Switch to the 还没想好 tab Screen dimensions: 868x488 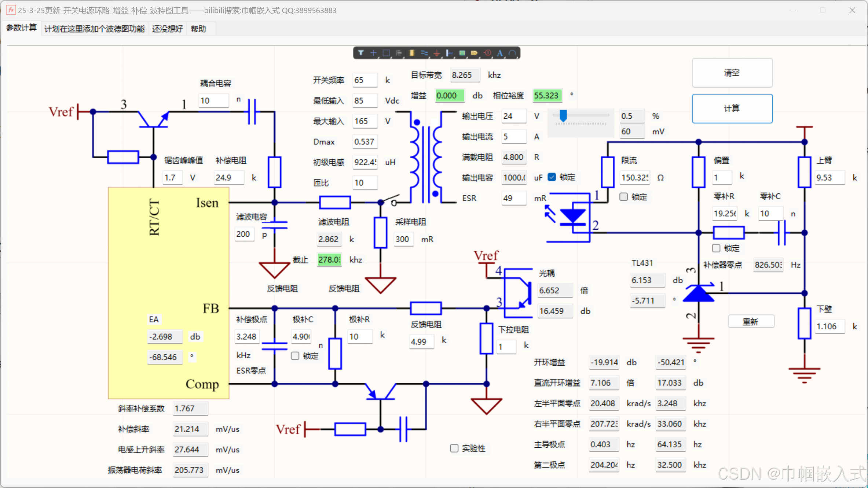(x=167, y=29)
